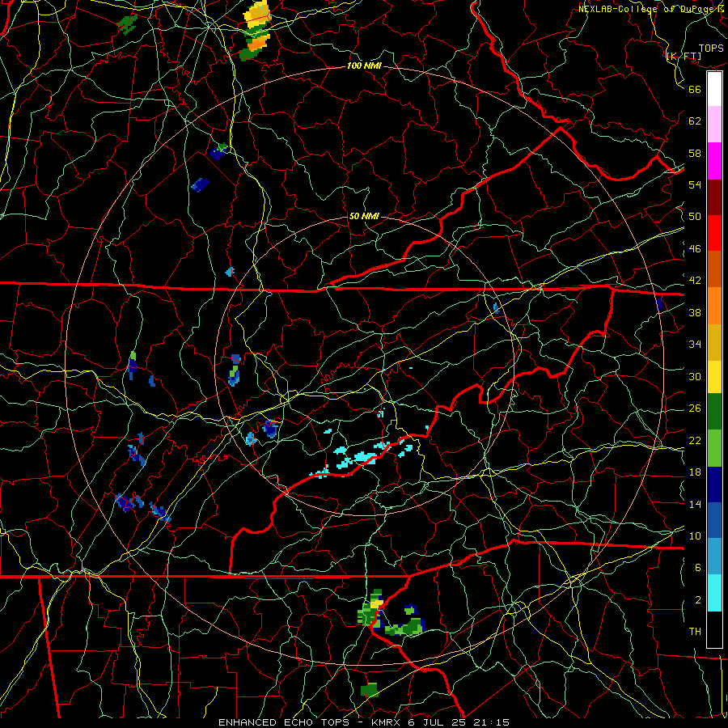
Task: Click the "30" legend value
Action: tap(695, 376)
